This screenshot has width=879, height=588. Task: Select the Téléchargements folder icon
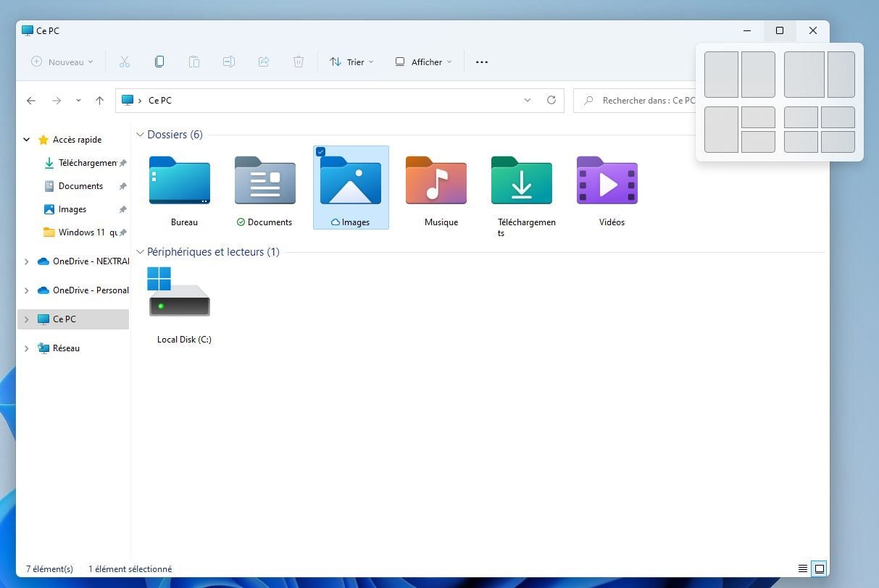click(522, 181)
